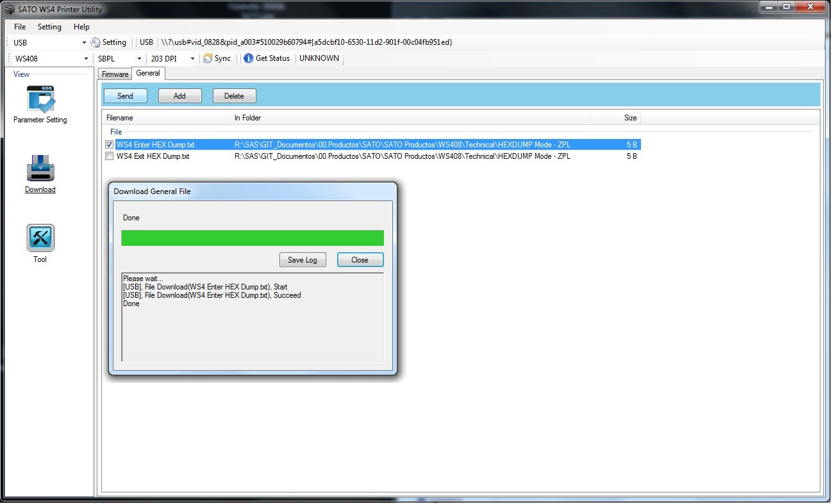Click the 'Please wait...' log line
Screen dimensions: 832x504
point(144,279)
